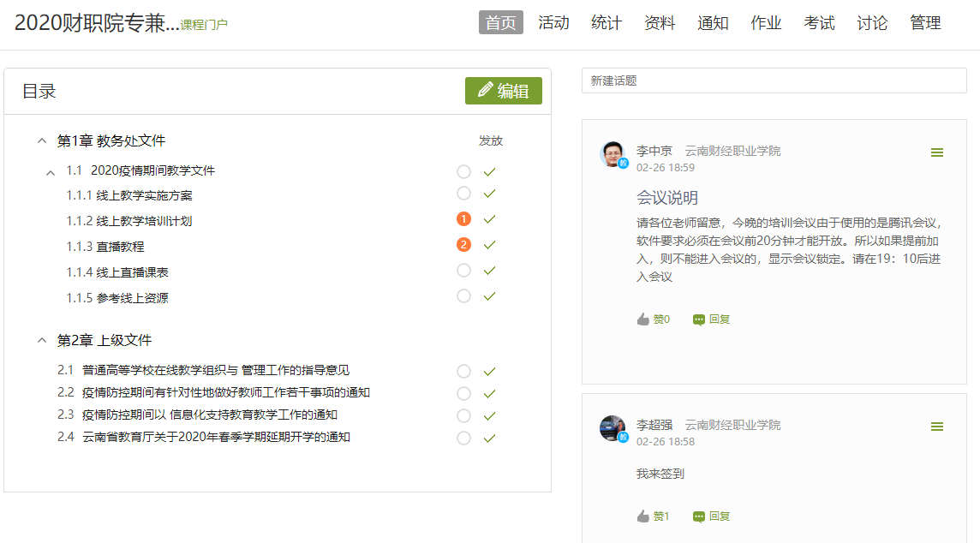The height and width of the screenshot is (543, 980).
Task: Switch to the 统计 tab
Action: click(607, 23)
